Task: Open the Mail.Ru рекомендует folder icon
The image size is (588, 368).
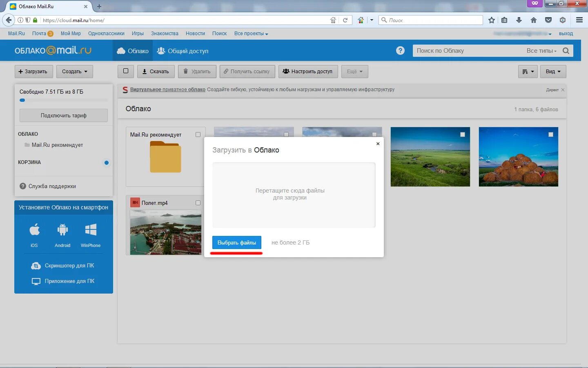Action: click(165, 157)
